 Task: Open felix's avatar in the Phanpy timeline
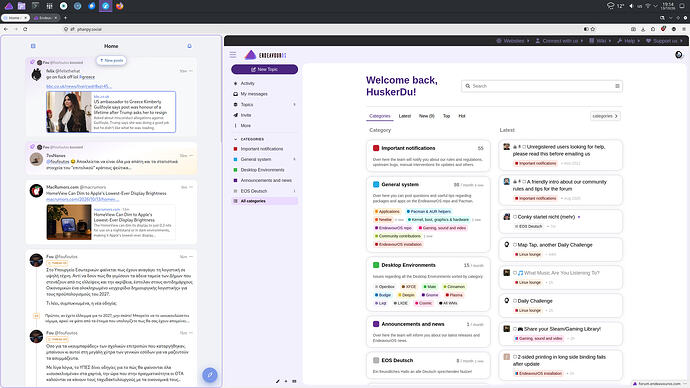click(36, 74)
